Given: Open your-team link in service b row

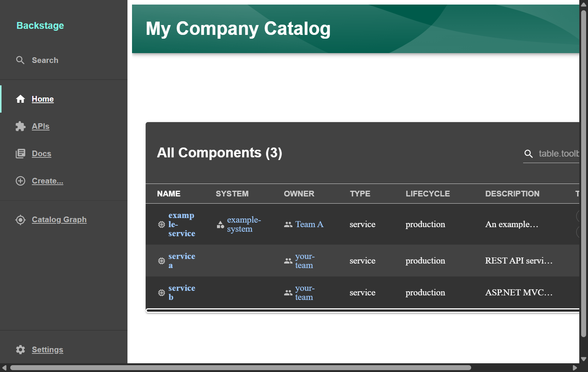Looking at the screenshot, I should click(x=305, y=293).
